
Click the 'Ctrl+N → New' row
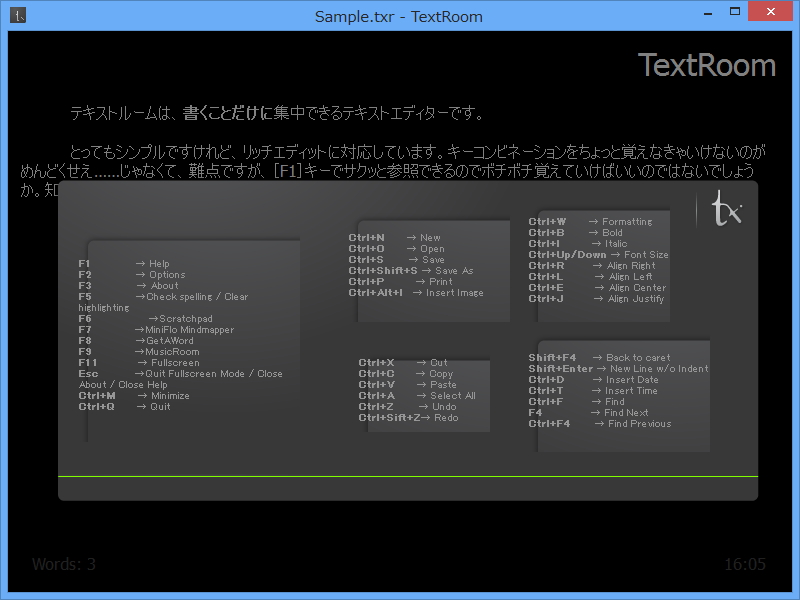click(x=394, y=238)
